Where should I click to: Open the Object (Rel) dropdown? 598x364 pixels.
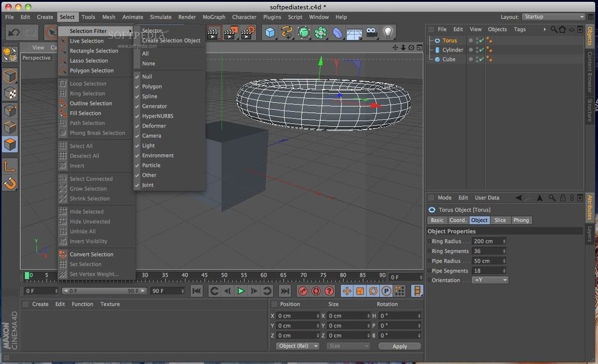(x=297, y=346)
